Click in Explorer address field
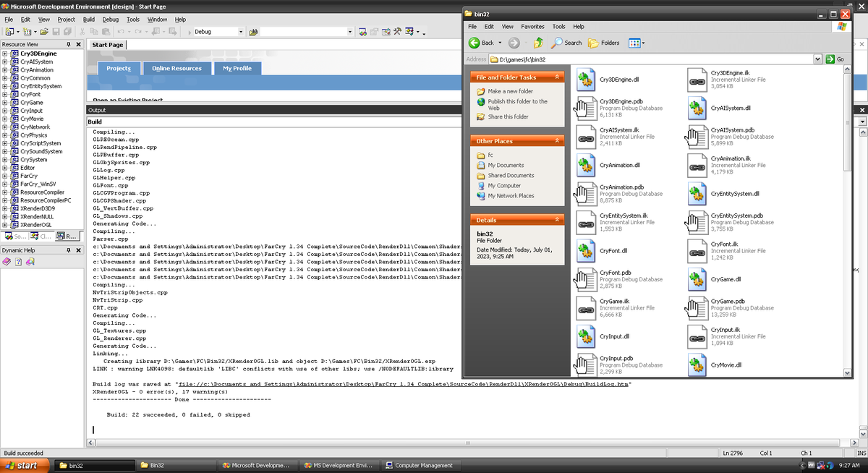The image size is (868, 473). click(651, 59)
